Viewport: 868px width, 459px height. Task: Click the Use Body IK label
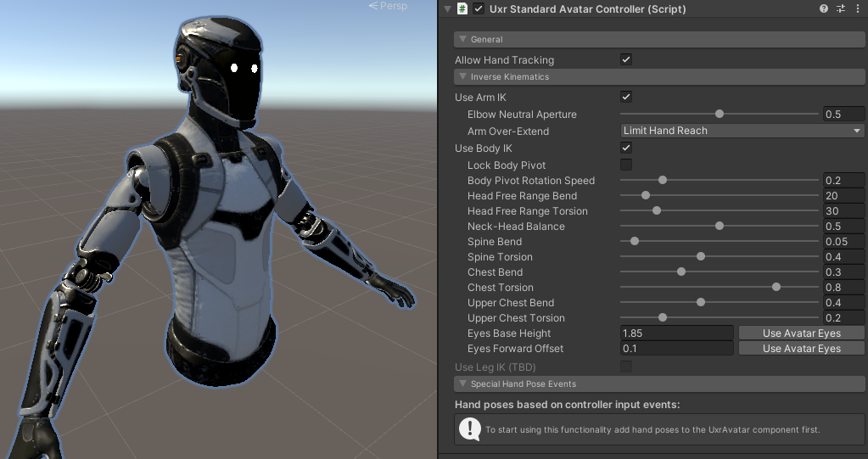click(x=484, y=148)
